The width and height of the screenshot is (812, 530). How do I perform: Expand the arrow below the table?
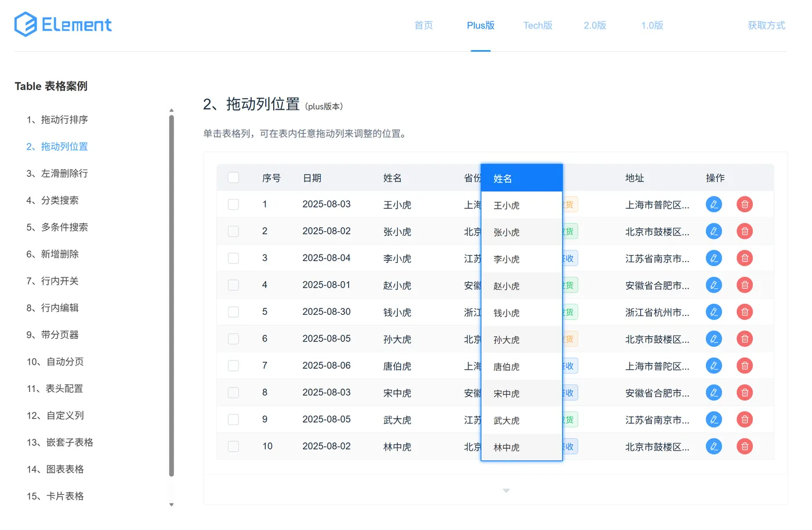coord(506,490)
